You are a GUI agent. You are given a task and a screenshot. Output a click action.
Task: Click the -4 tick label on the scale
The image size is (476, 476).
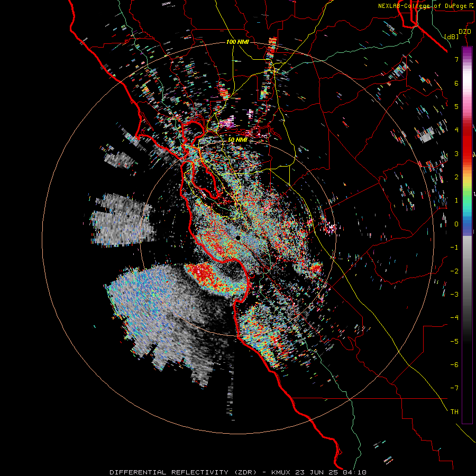click(x=454, y=318)
